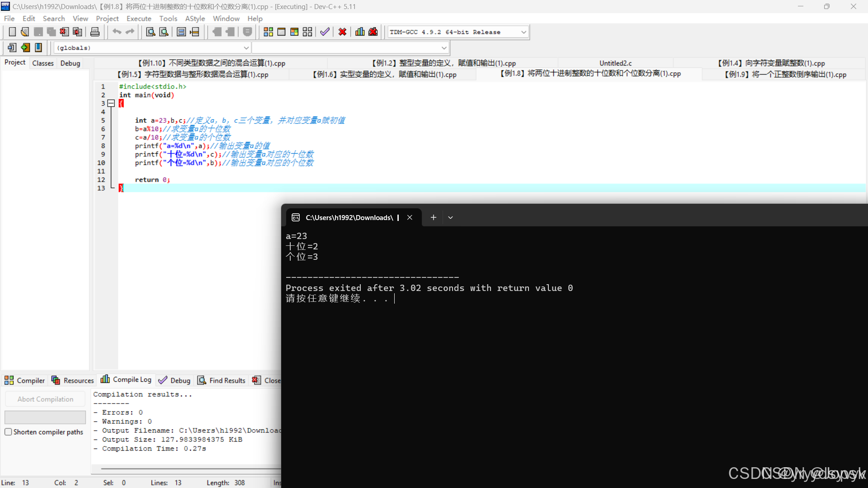Image resolution: width=868 pixels, height=488 pixels.
Task: Click the Compile and Run icon
Action: pyautogui.click(x=294, y=32)
